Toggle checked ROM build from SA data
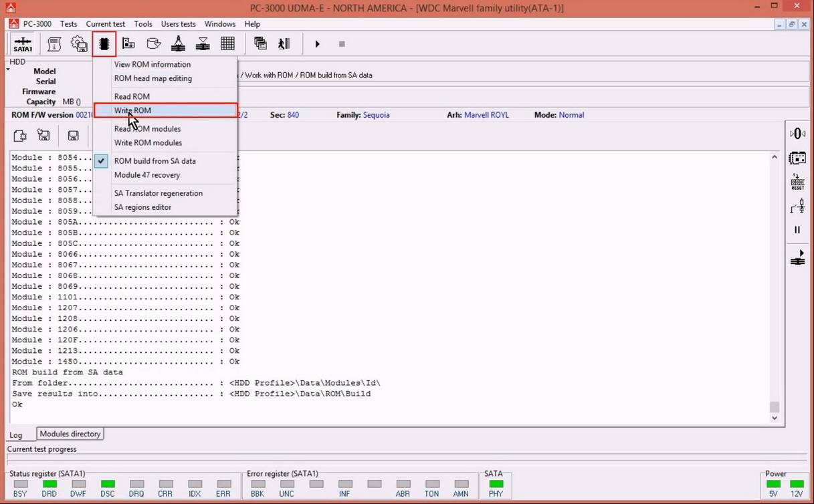The height and width of the screenshot is (504, 814). click(x=155, y=161)
